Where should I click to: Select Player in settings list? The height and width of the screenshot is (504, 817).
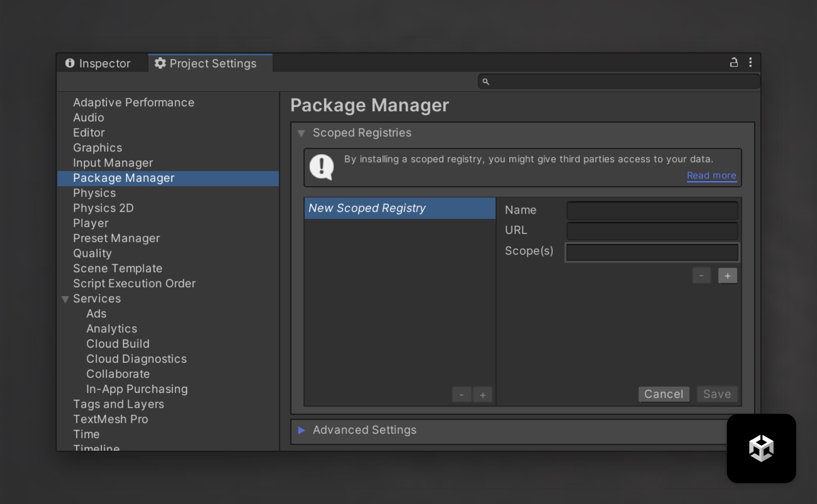91,223
